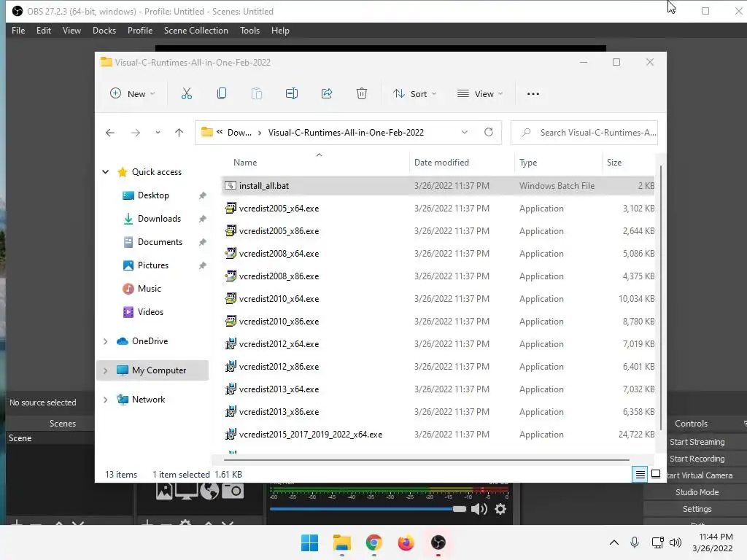747x560 pixels.
Task: Expand the Network tree node
Action: (106, 400)
